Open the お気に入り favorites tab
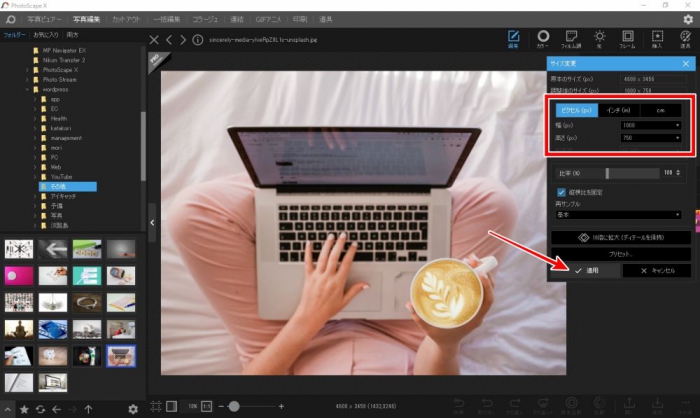The height and width of the screenshot is (418, 700). 46,34
